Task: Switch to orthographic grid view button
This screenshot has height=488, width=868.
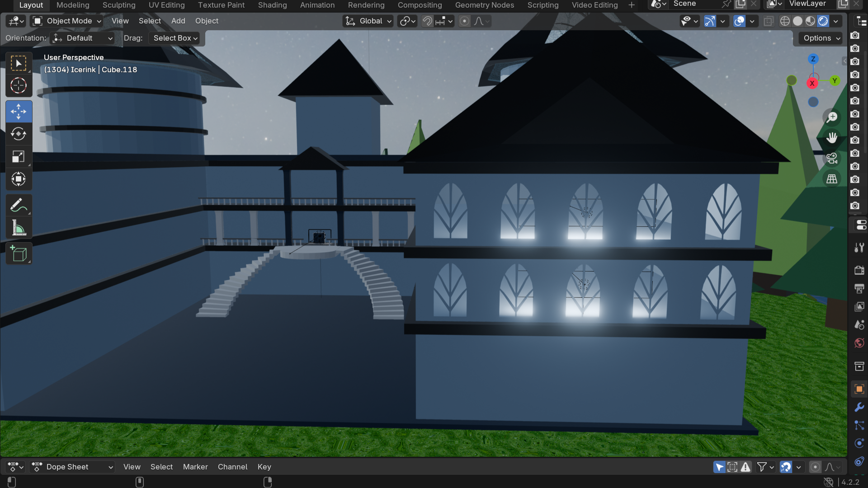Action: pyautogui.click(x=832, y=179)
